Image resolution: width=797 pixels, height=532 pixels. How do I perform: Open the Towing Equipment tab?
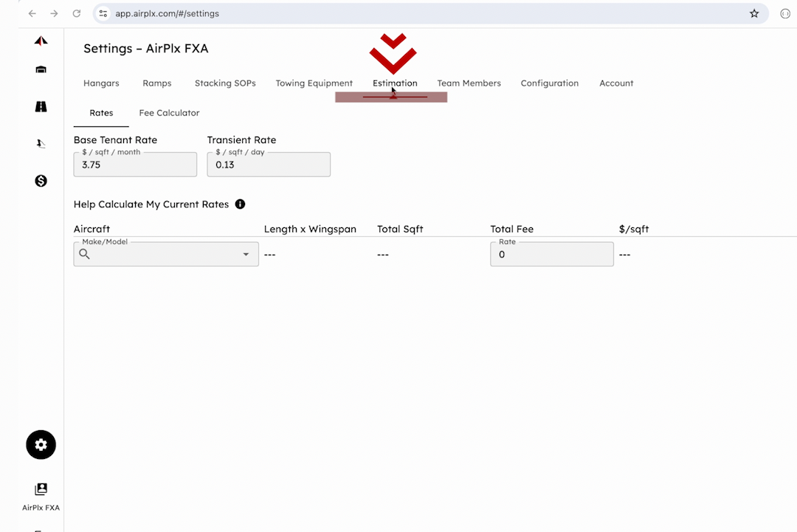[314, 83]
